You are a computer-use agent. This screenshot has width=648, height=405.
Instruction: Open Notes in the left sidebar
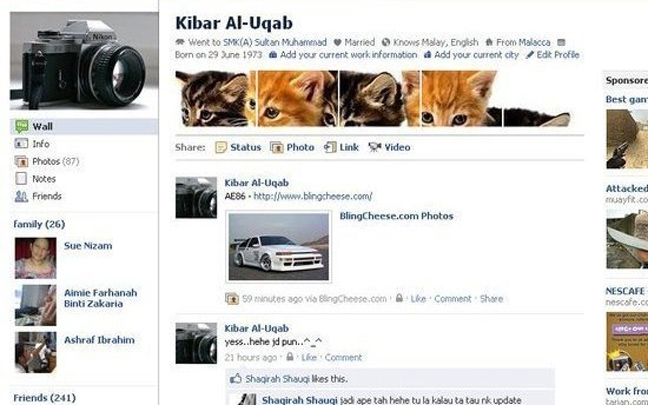coord(44,179)
